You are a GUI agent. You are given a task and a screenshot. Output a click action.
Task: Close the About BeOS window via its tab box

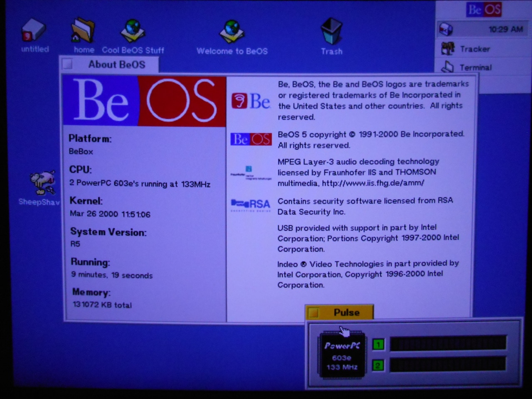[x=67, y=64]
